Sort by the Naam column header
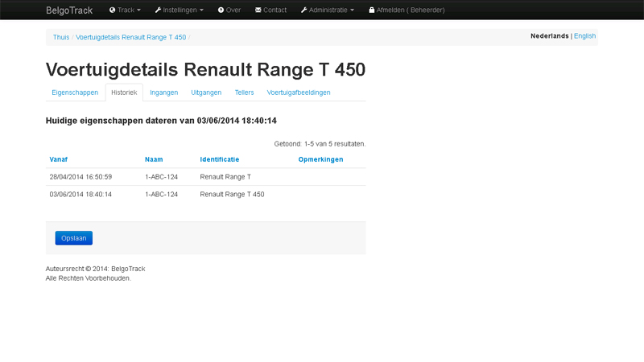This screenshot has height=362, width=644. coord(154,159)
